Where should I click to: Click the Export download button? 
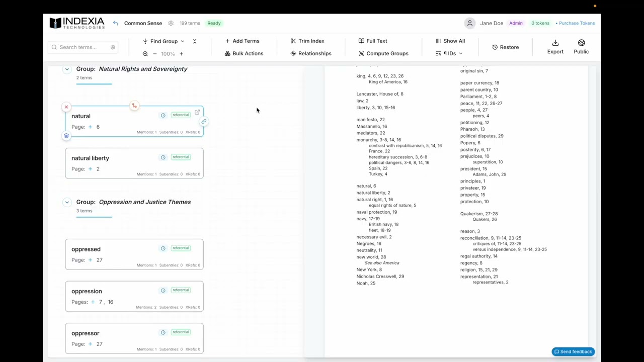555,47
